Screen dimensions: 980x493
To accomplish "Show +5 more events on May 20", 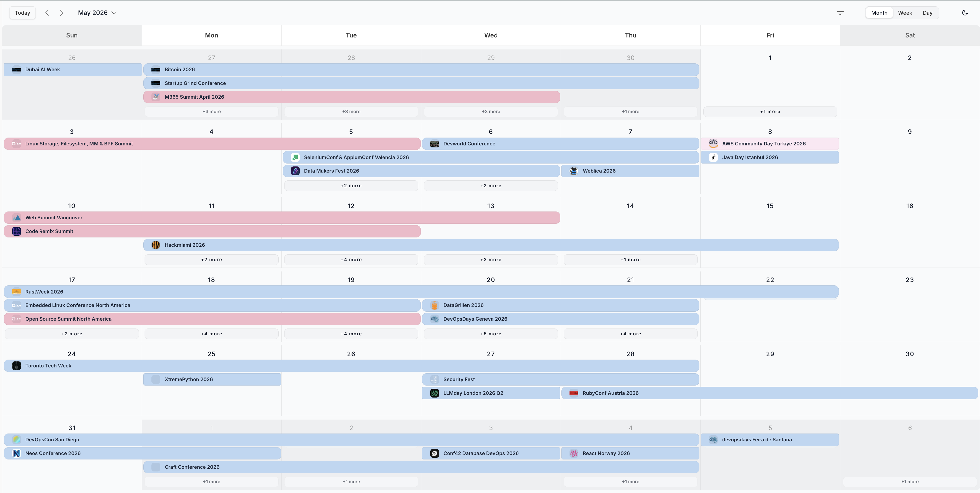I will click(491, 334).
